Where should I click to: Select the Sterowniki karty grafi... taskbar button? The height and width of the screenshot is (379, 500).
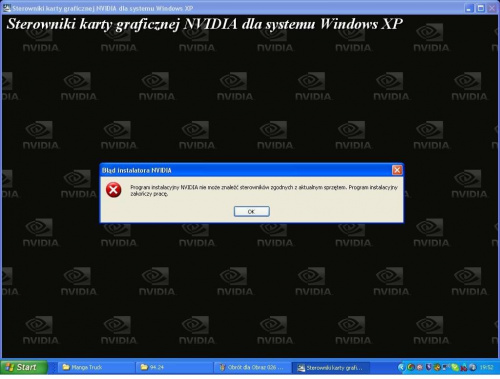point(330,367)
